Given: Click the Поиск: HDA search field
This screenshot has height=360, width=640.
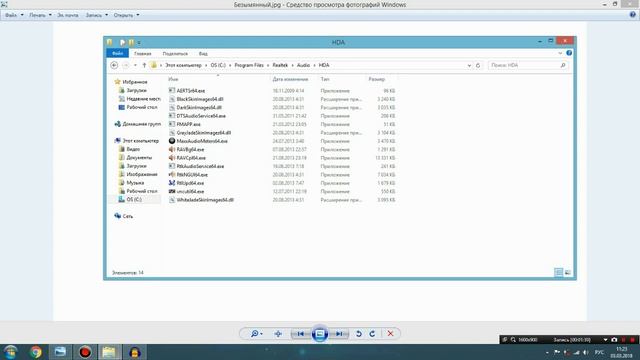Looking at the screenshot, I should click(528, 65).
